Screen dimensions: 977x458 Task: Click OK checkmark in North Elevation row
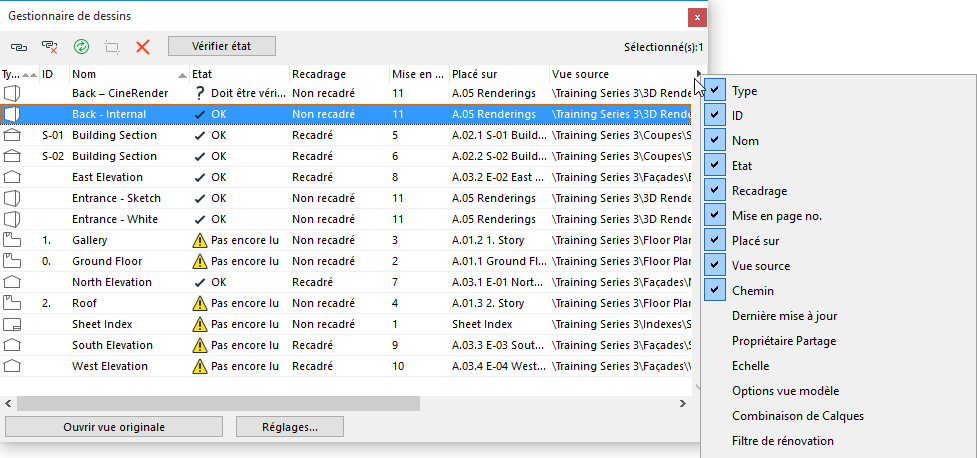[199, 282]
